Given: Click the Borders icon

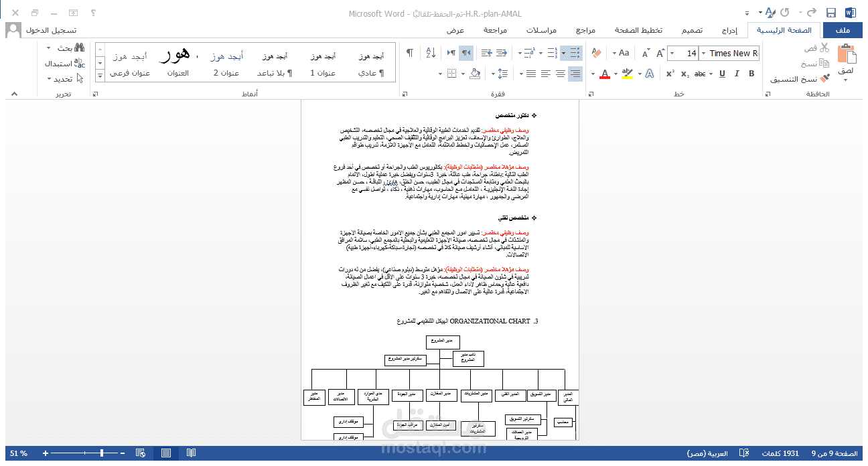Looking at the screenshot, I should click(x=452, y=74).
